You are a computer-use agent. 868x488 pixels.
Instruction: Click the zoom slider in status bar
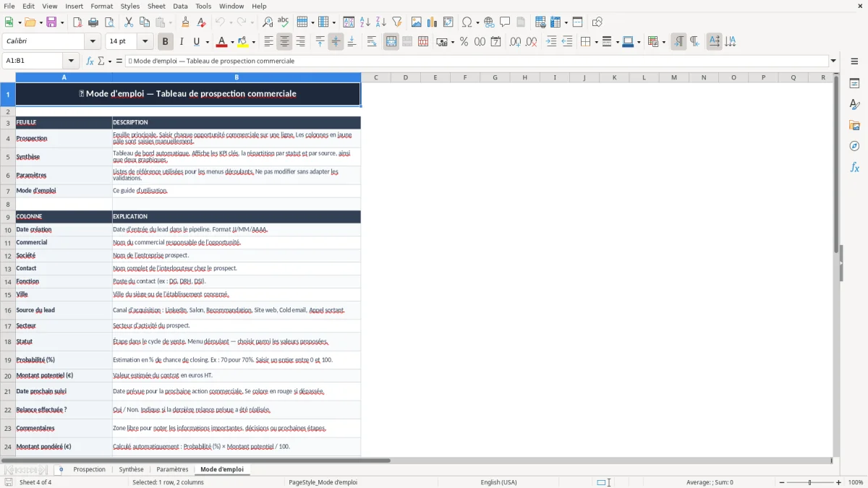click(x=809, y=482)
